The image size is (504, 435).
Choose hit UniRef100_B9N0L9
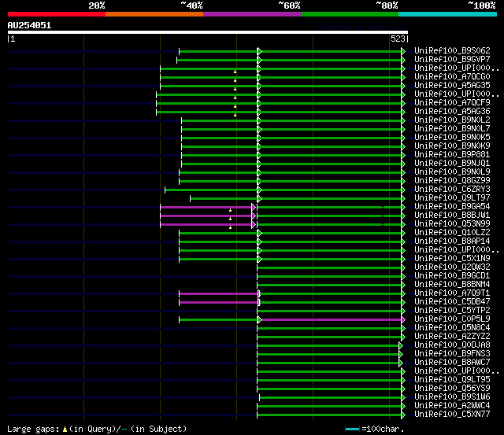click(x=452, y=172)
